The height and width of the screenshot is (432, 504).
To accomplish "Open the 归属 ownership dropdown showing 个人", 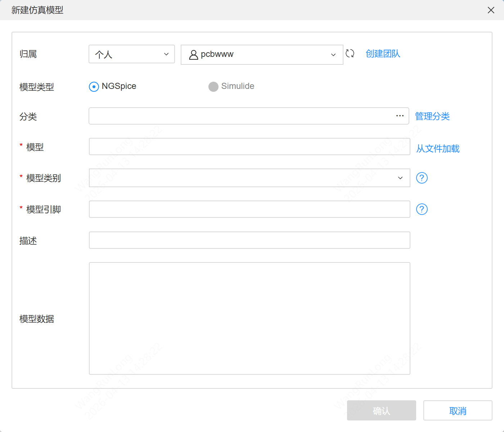I will click(x=131, y=54).
